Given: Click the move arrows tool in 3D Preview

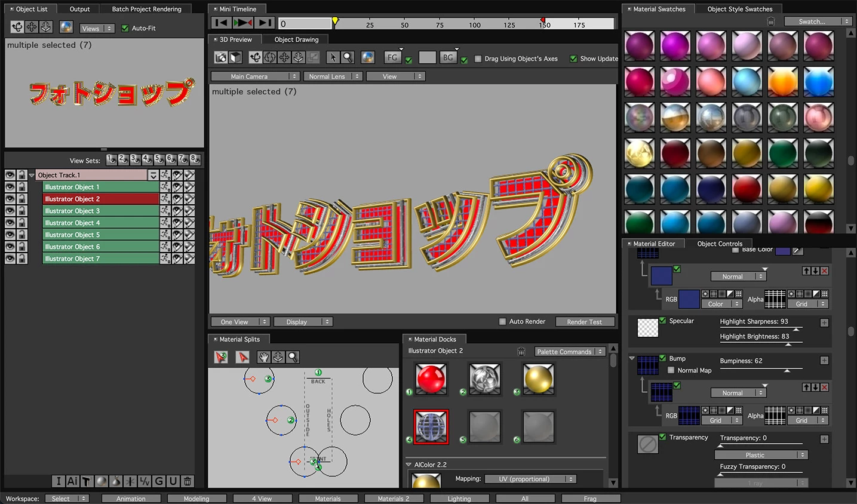Looking at the screenshot, I should coord(284,57).
